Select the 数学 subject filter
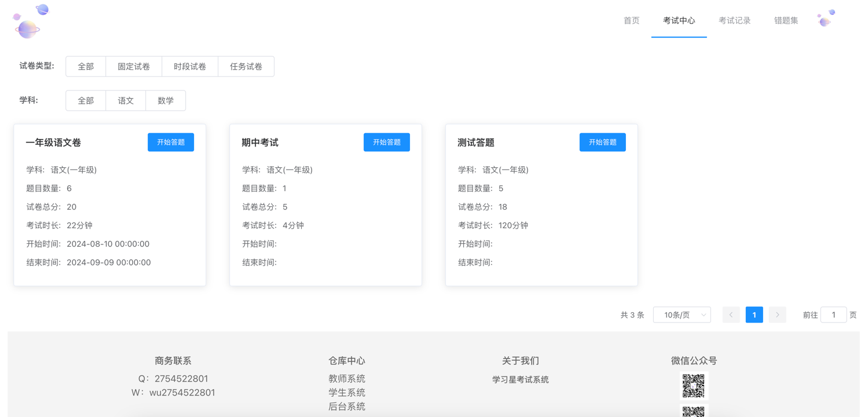This screenshot has width=868, height=417. [166, 100]
